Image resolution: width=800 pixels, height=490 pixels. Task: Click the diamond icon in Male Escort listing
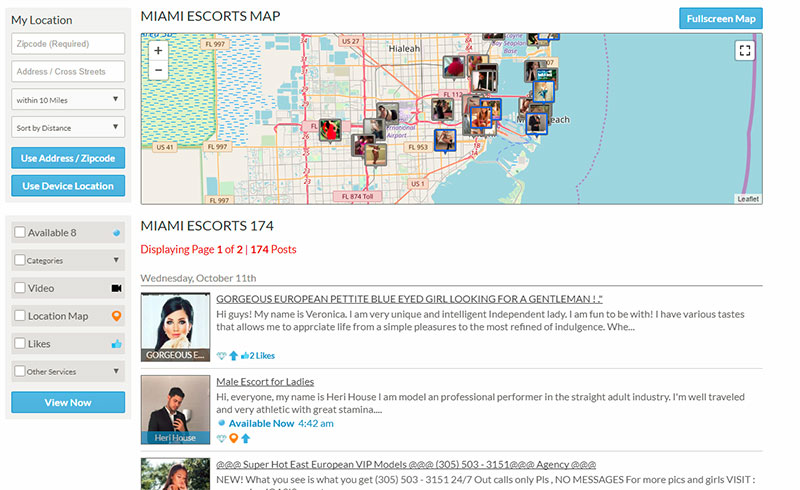pyautogui.click(x=221, y=438)
